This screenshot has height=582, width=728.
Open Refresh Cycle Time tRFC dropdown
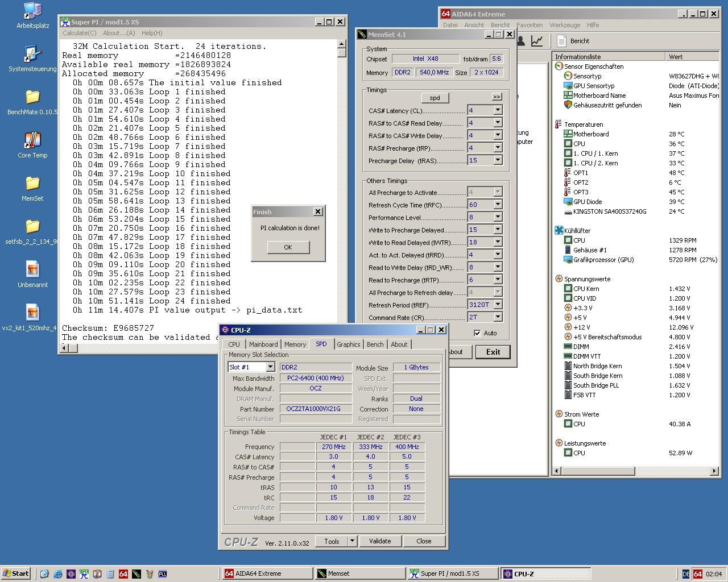coord(498,205)
